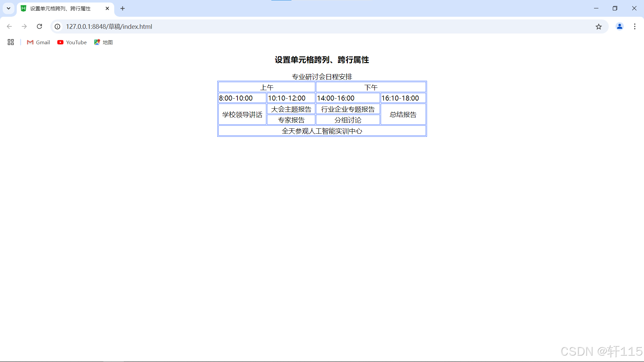Screen dimensions: 644x362
Task: Click the 总结报告 table cell
Action: (x=403, y=115)
